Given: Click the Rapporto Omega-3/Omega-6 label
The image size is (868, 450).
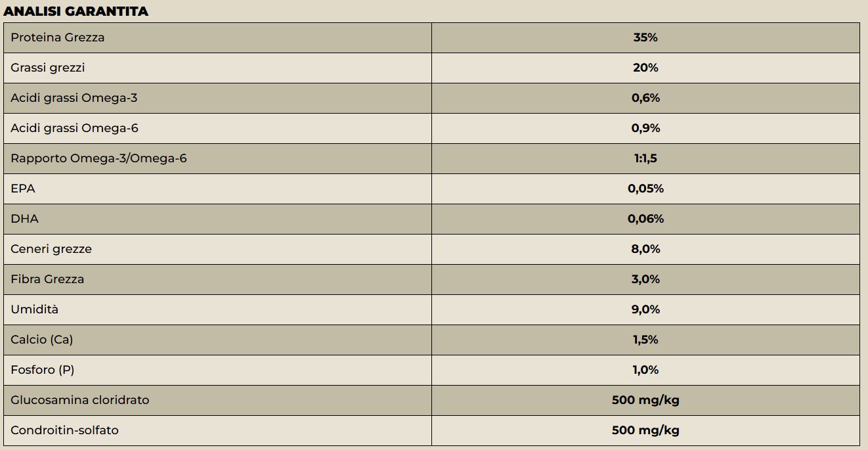Looking at the screenshot, I should point(98,158).
